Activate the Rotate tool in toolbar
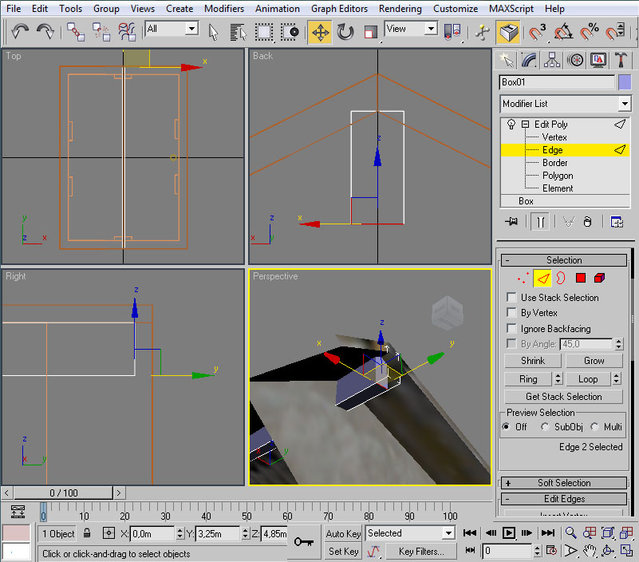639x562 pixels. 345,31
